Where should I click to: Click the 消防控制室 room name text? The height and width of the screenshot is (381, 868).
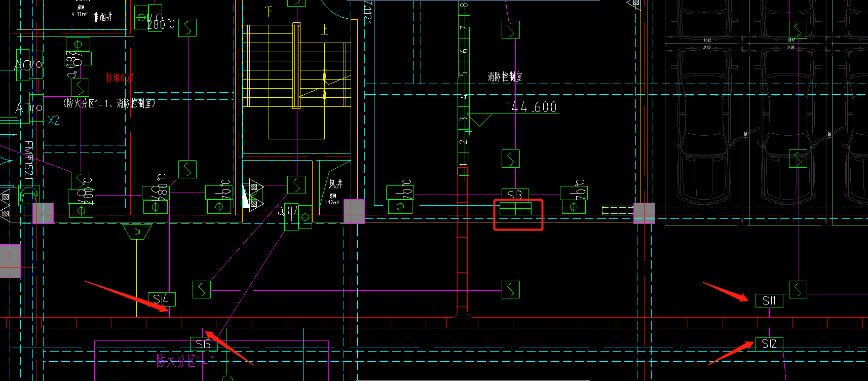505,77
